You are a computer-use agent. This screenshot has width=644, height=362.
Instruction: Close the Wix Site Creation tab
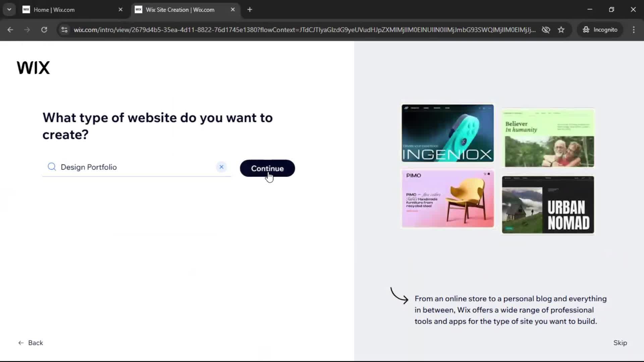coord(233,10)
